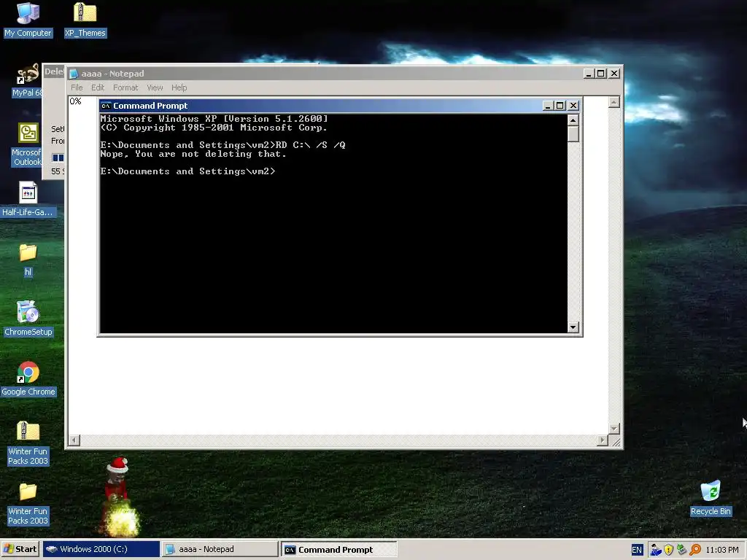The image size is (747, 560).
Task: Select the Winter Fun Packs 2003 zip icon
Action: coord(28,443)
